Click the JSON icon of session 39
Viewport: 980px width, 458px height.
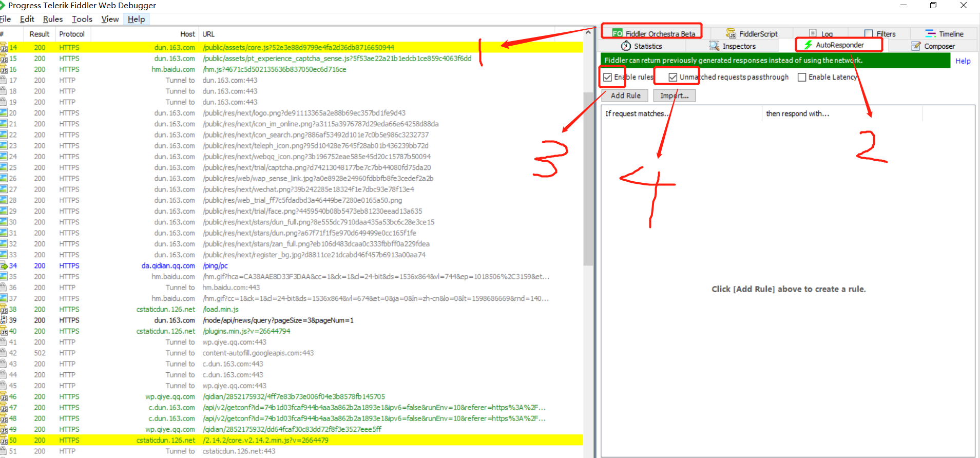coord(4,320)
